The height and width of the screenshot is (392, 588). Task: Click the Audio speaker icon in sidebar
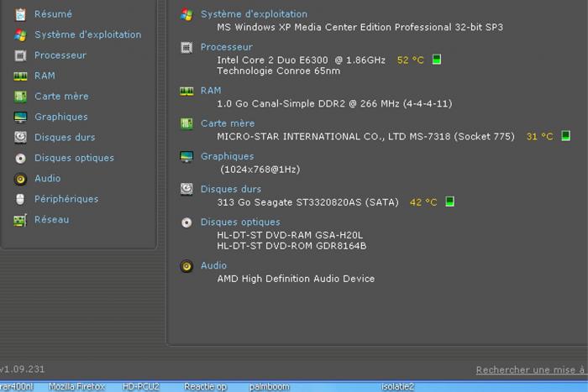(21, 179)
